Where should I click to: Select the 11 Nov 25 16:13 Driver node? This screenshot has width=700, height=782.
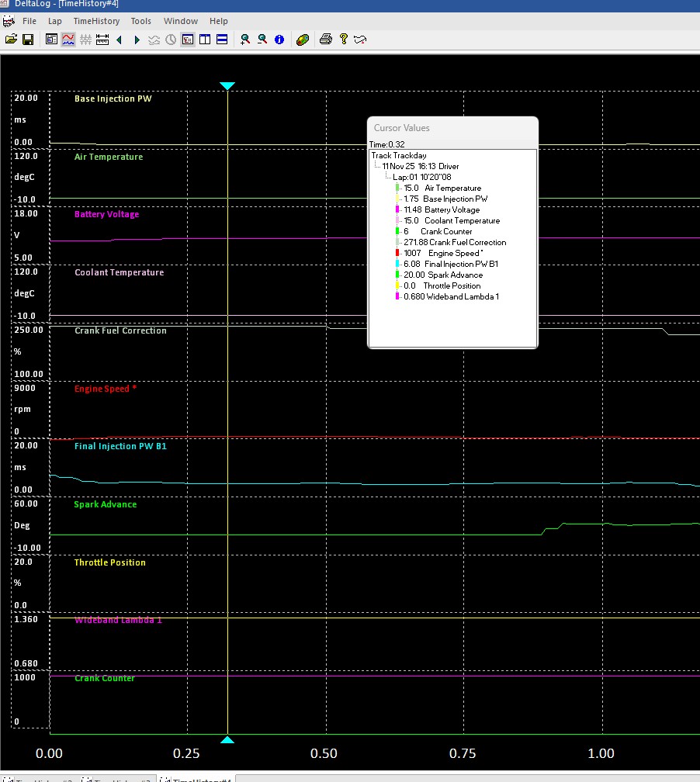point(421,166)
